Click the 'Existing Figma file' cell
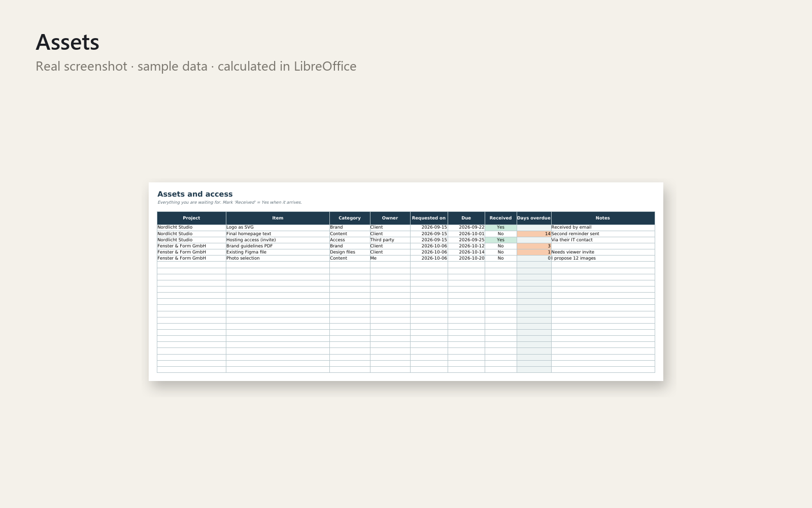This screenshot has width=812, height=508. point(278,252)
